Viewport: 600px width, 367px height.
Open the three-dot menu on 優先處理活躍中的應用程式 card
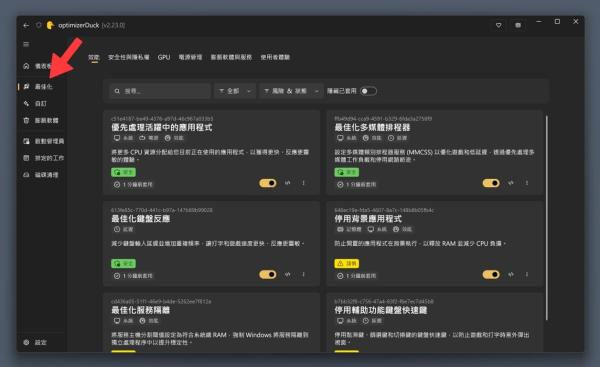(x=303, y=183)
